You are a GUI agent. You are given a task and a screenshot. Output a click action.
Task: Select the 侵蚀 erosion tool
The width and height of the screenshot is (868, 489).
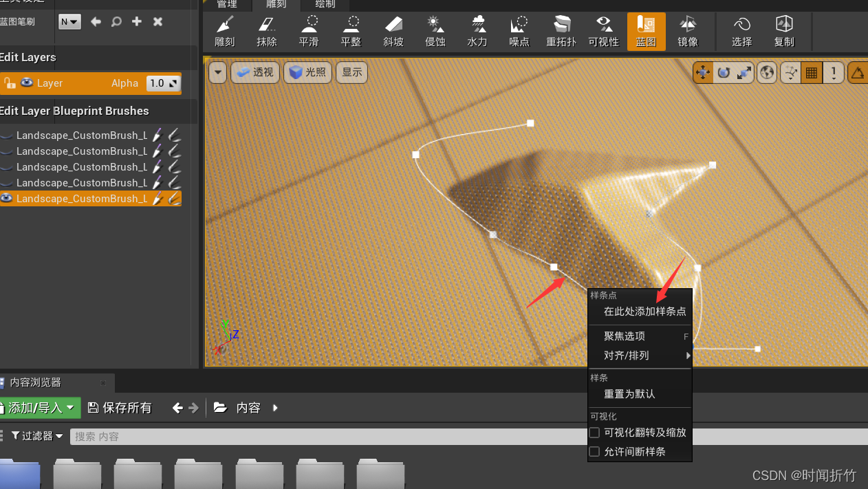435,32
